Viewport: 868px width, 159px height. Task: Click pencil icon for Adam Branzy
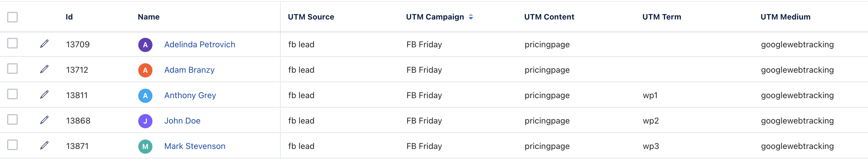coord(44,69)
